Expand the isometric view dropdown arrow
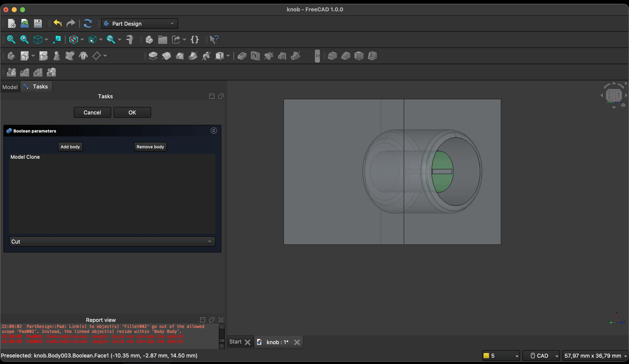This screenshot has width=629, height=364. click(x=46, y=40)
